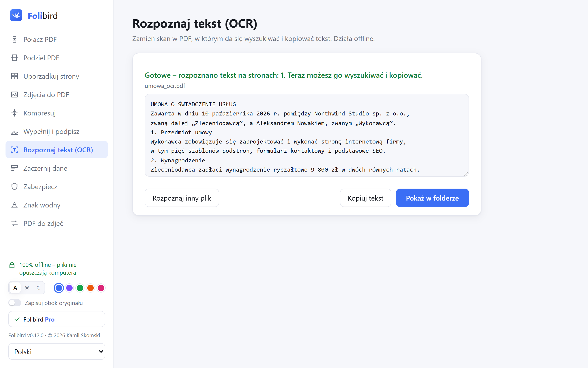Viewport: 588px width, 368px height.
Task: Open the Połącz PDF tool
Action: point(57,39)
